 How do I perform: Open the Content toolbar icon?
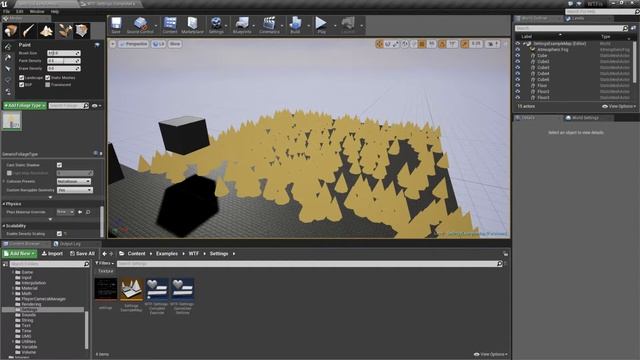[170, 25]
